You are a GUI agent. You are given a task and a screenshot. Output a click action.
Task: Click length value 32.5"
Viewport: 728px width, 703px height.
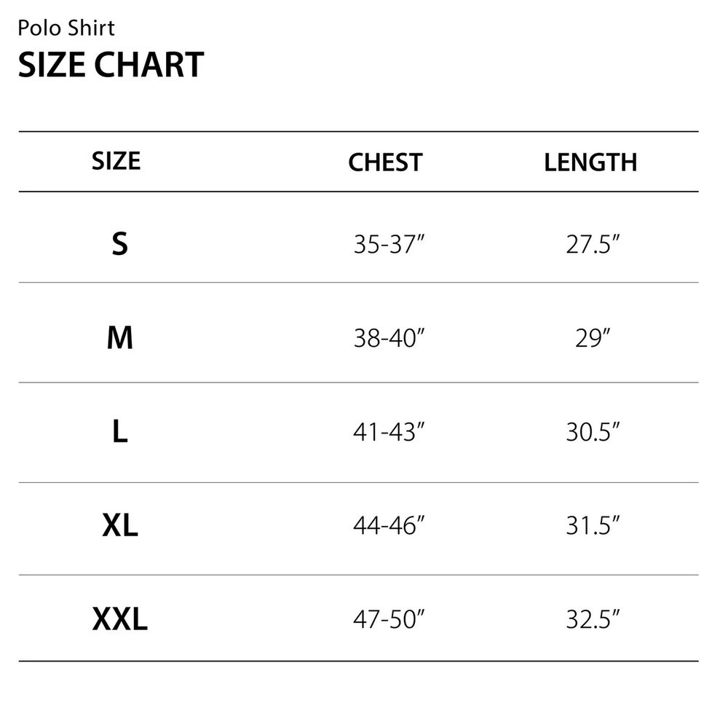593,619
